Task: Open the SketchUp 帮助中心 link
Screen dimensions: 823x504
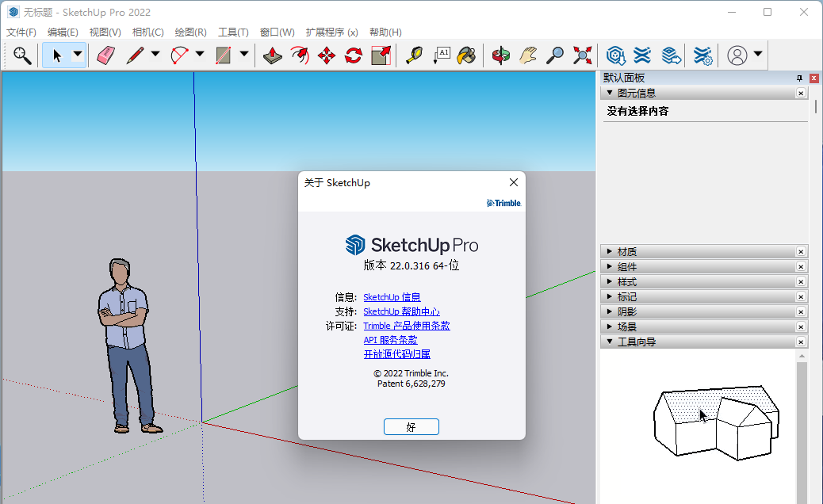Action: [x=401, y=311]
